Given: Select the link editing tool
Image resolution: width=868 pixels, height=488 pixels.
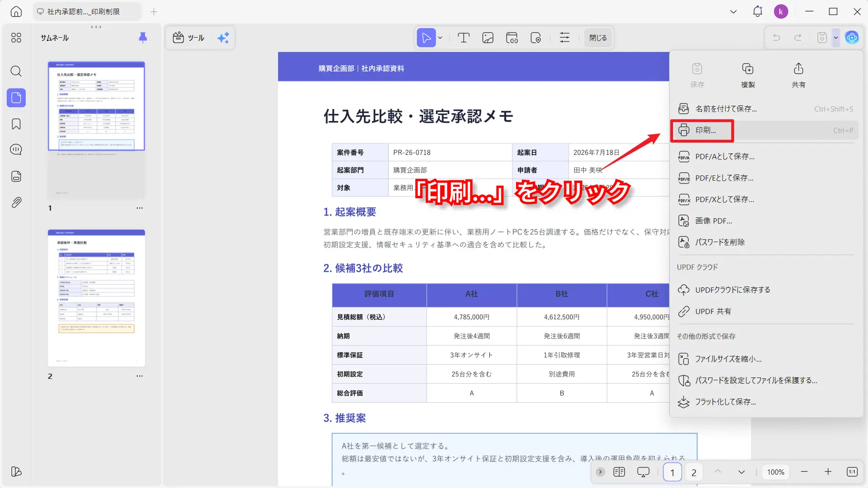Looking at the screenshot, I should point(512,38).
